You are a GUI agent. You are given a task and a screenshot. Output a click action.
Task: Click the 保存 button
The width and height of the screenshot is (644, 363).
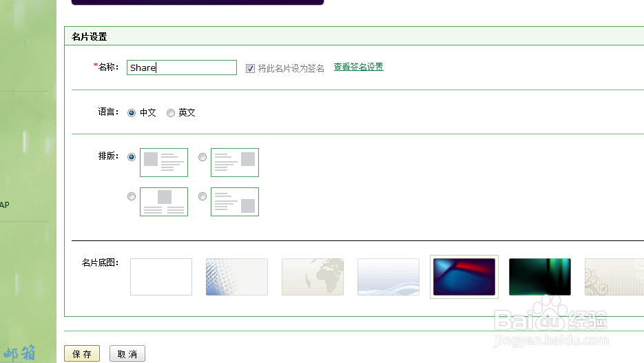82,353
